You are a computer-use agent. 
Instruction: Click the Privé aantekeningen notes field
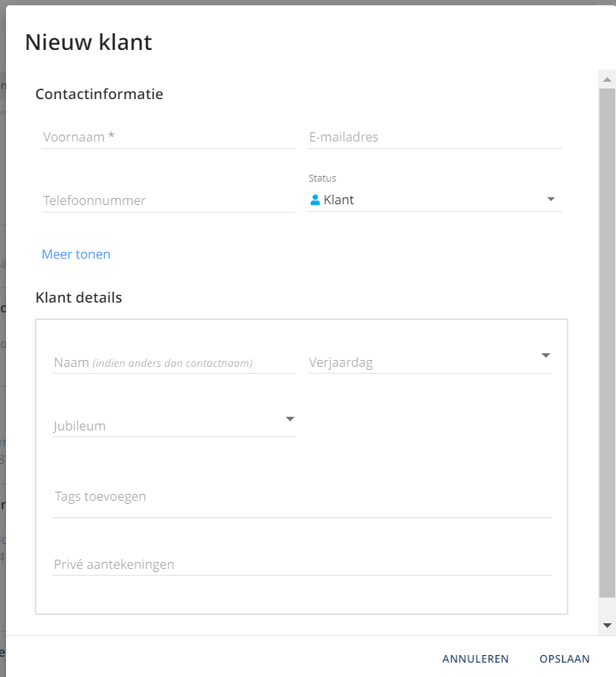tap(301, 565)
